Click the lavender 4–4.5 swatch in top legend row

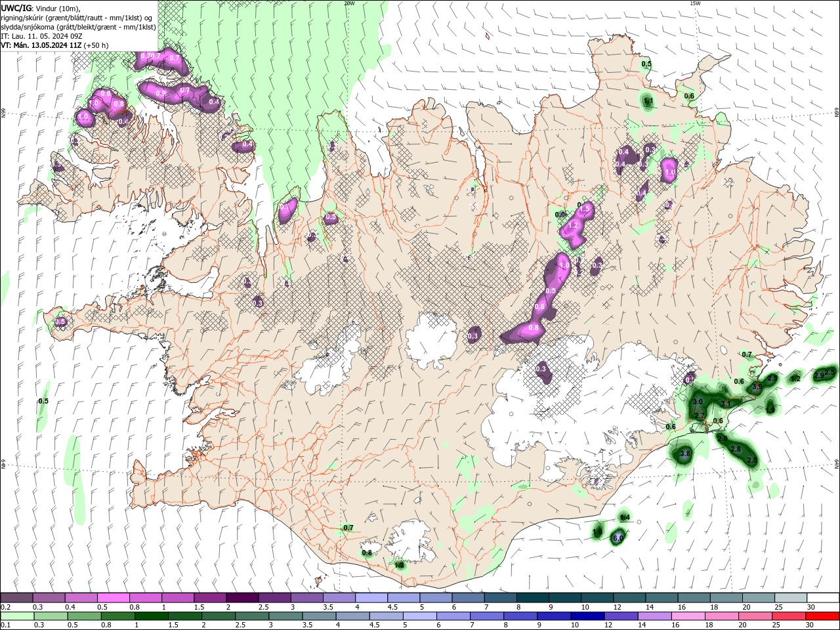point(370,598)
